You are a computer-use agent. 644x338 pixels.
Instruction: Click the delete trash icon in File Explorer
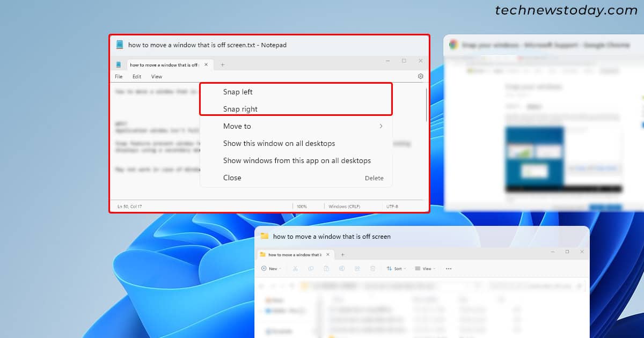pyautogui.click(x=372, y=268)
